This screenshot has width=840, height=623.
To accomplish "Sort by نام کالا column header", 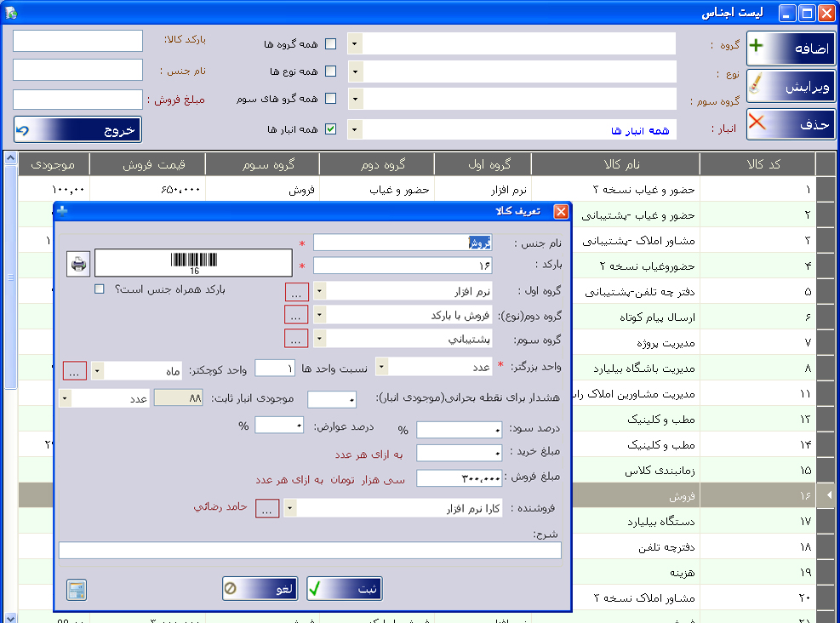I will 615,164.
